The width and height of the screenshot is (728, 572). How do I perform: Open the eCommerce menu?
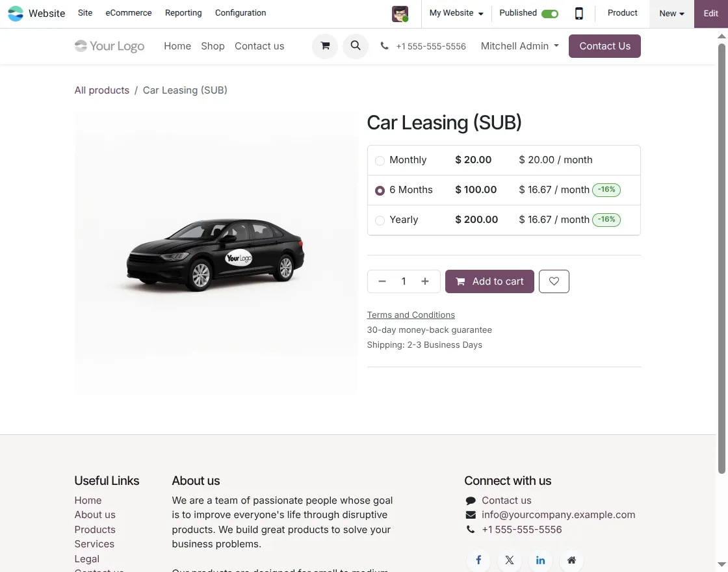click(128, 12)
